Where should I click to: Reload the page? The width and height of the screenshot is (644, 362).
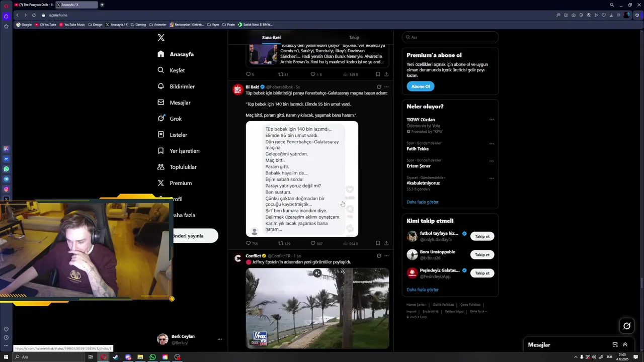pyautogui.click(x=34, y=15)
